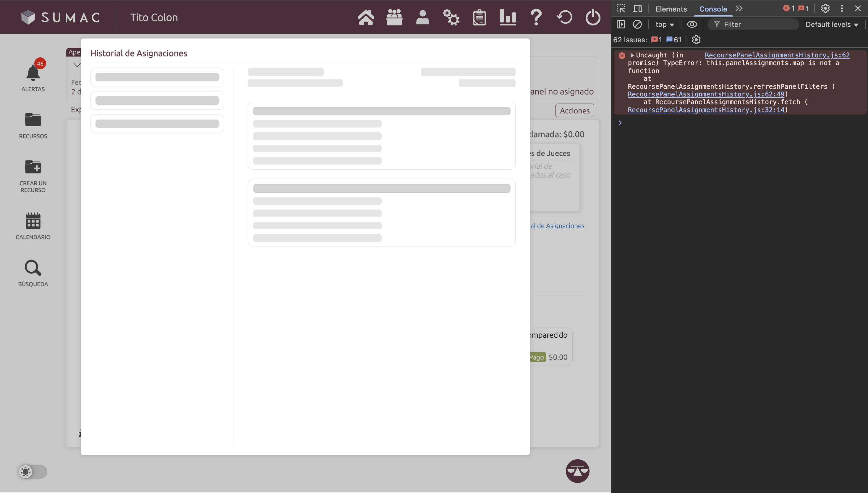Image resolution: width=868 pixels, height=493 pixels.
Task: Open RecoursePanelAssignmentsHistory.js:32:14 link
Action: [x=706, y=110]
